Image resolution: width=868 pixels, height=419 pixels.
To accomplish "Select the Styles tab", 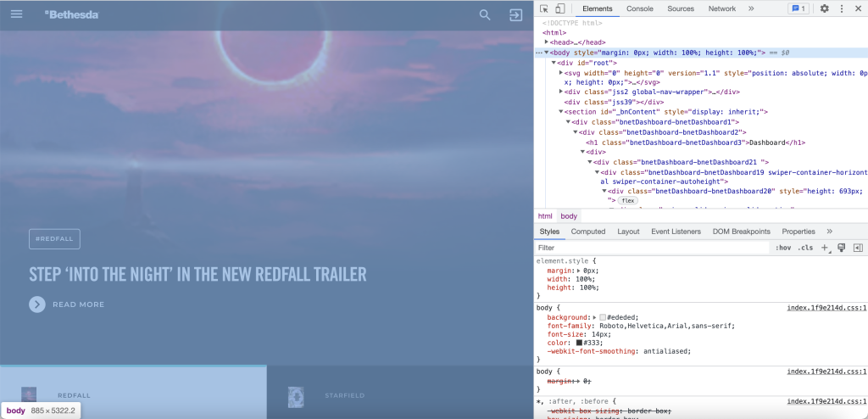I will (549, 231).
